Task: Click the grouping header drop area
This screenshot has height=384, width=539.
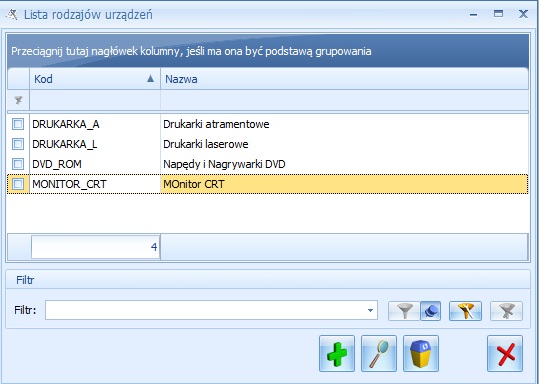Action: [x=268, y=51]
